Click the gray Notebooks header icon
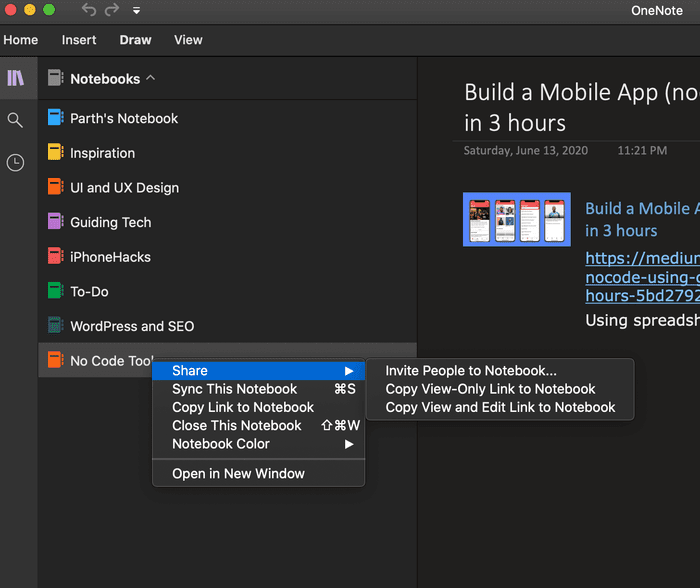The height and width of the screenshot is (588, 700). click(55, 78)
